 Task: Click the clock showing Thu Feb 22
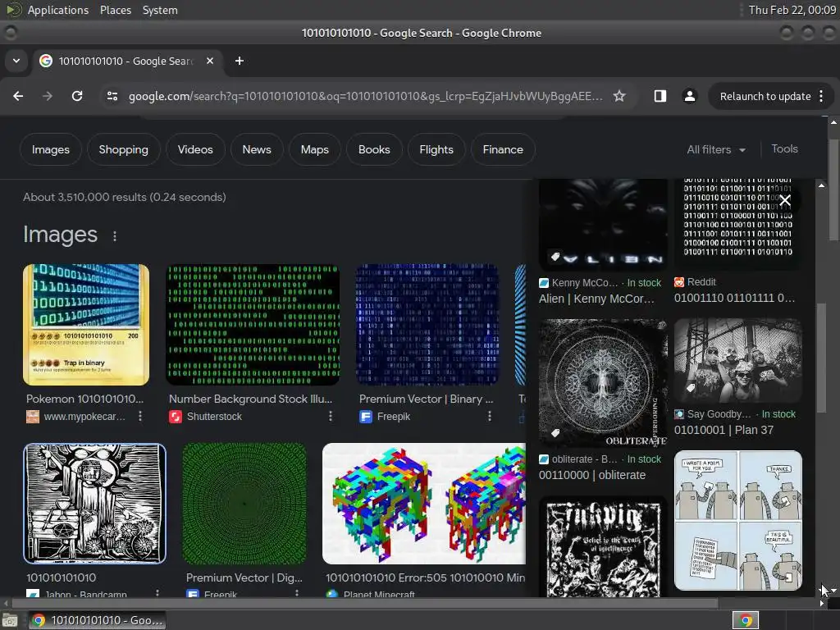792,10
